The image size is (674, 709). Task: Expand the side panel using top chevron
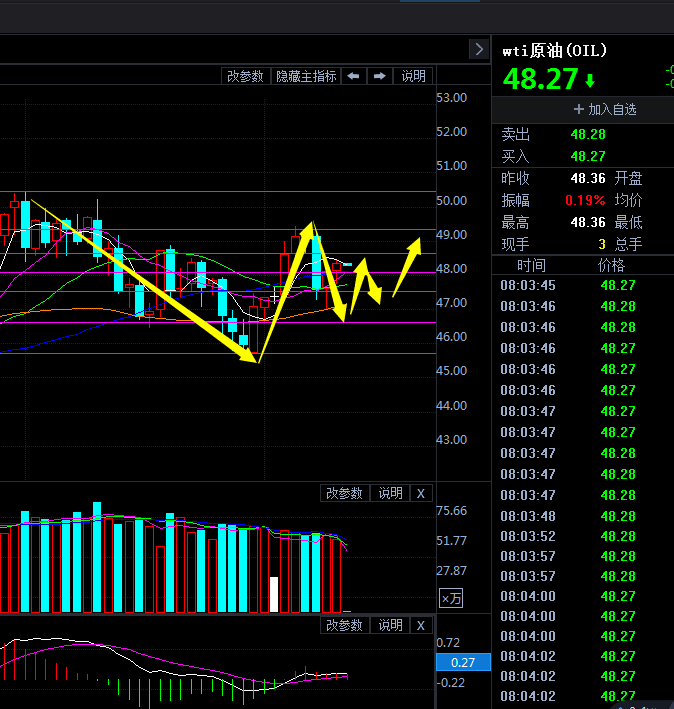pyautogui.click(x=478, y=49)
